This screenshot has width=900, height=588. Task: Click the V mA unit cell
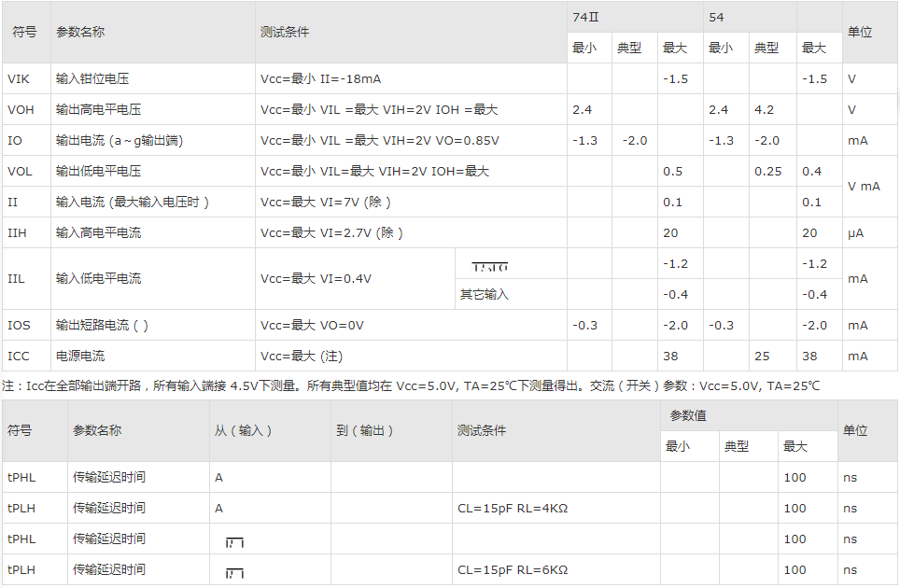pyautogui.click(x=864, y=187)
